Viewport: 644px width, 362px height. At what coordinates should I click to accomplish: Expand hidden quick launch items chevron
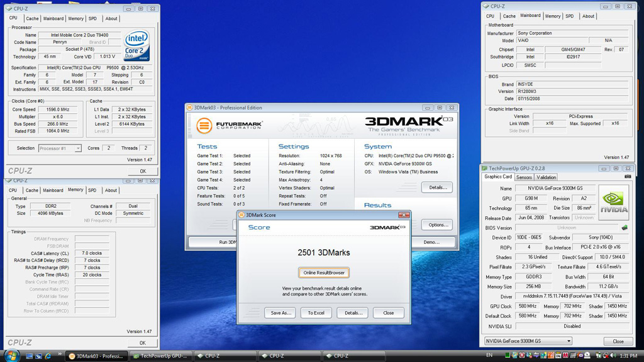(60, 354)
